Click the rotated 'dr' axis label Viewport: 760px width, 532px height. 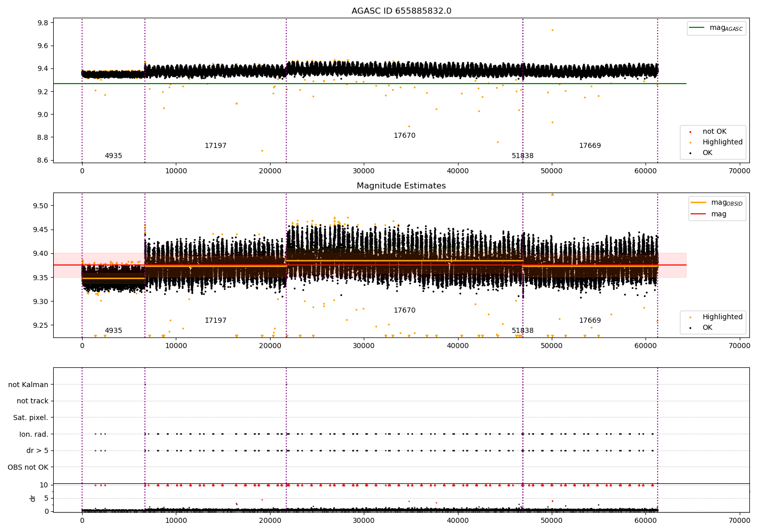[33, 498]
